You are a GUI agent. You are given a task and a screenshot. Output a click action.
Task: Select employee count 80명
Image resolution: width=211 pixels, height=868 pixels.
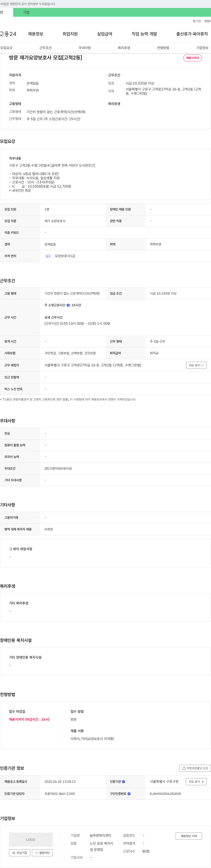(146, 851)
